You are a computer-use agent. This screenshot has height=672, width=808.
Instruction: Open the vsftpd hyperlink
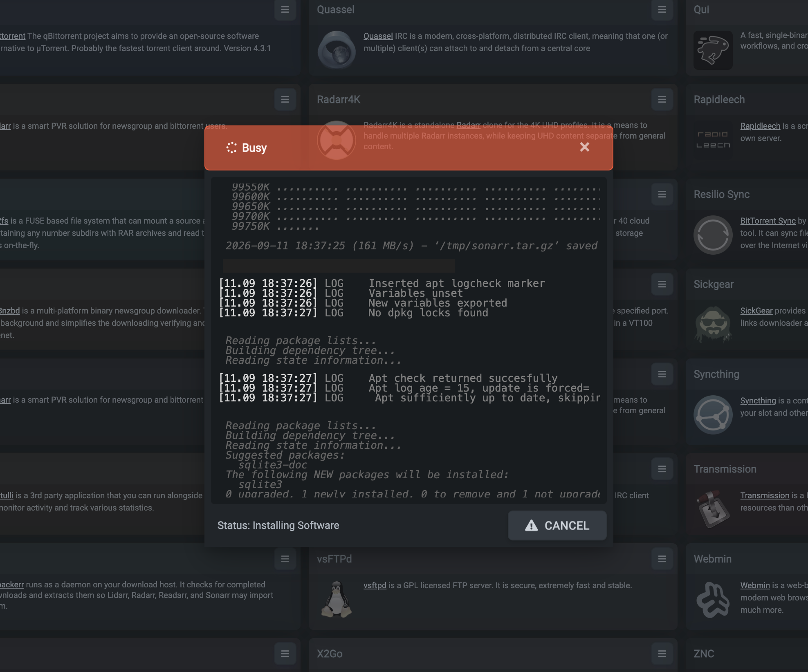point(375,585)
